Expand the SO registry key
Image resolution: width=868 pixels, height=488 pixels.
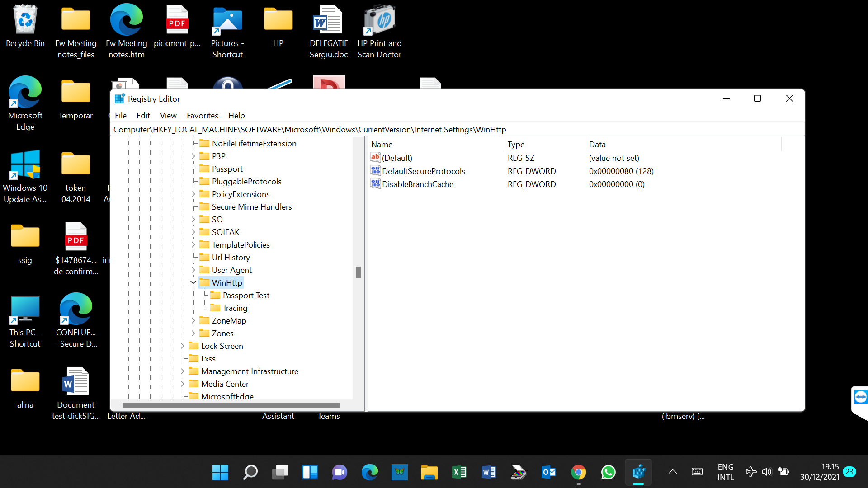(193, 220)
